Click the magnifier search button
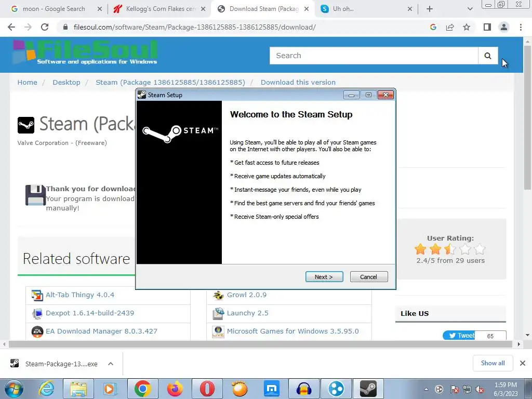 point(488,56)
